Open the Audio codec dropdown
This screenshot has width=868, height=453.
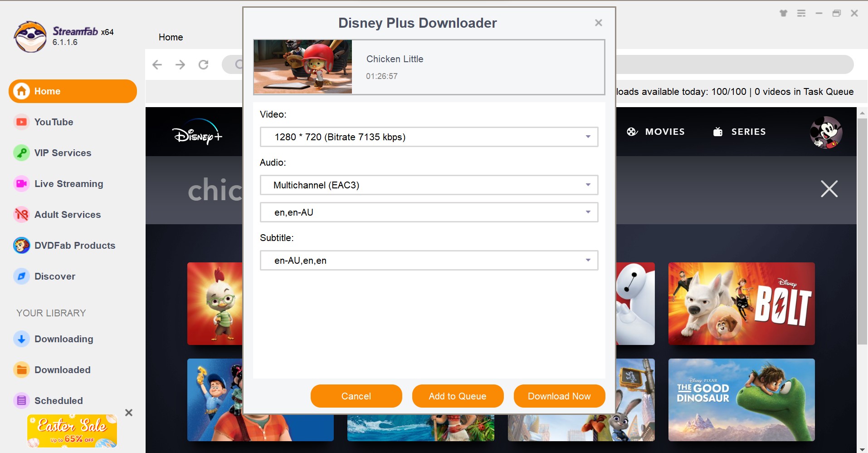429,185
